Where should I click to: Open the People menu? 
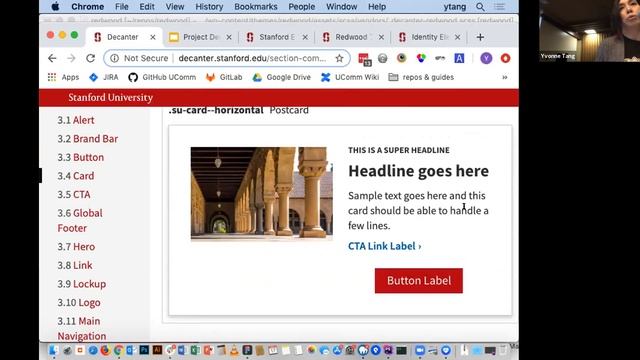302,7
